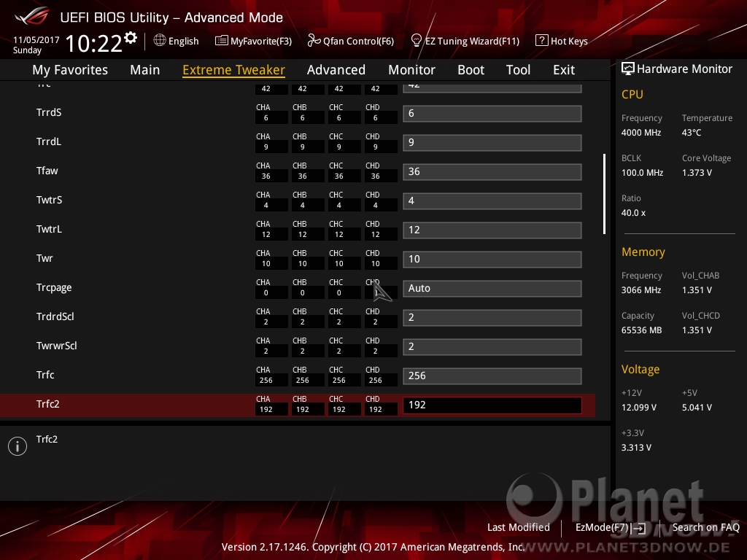Open the Boot tab
The width and height of the screenshot is (747, 560).
click(471, 70)
